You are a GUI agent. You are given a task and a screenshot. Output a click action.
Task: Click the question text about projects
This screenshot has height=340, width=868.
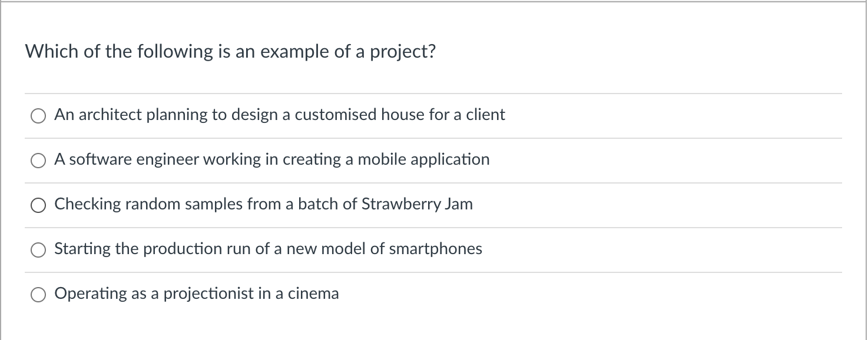click(230, 52)
